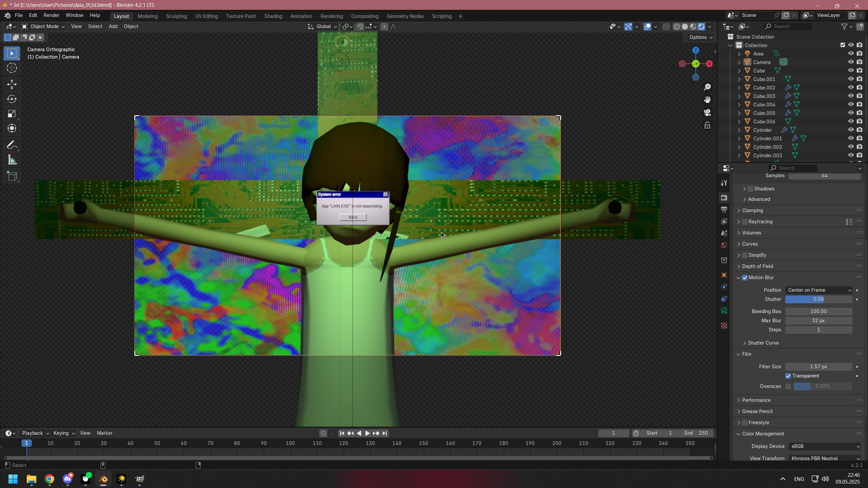Switch to the Shading workspace tab
The image size is (868, 488).
273,16
